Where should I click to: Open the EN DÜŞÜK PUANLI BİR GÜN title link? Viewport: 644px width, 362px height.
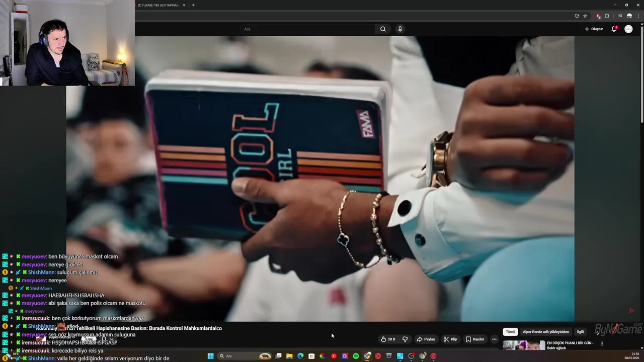tap(570, 345)
